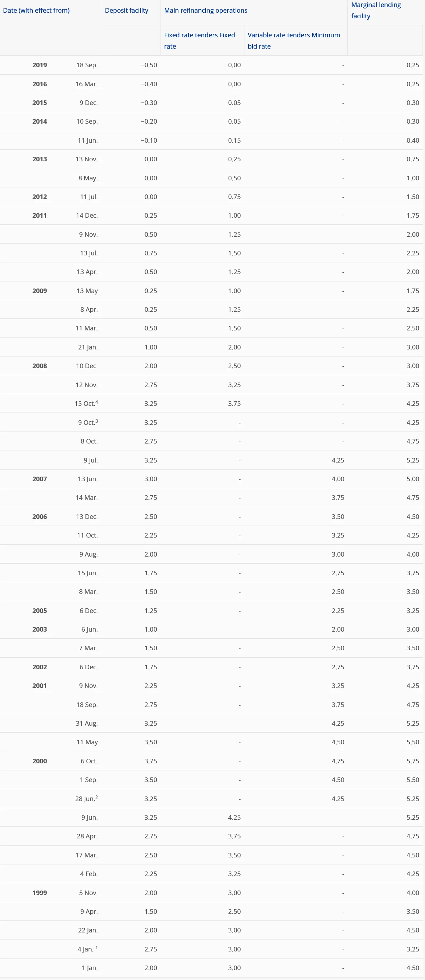Click the 1999 year label
The width and height of the screenshot is (425, 980).
coord(40,893)
